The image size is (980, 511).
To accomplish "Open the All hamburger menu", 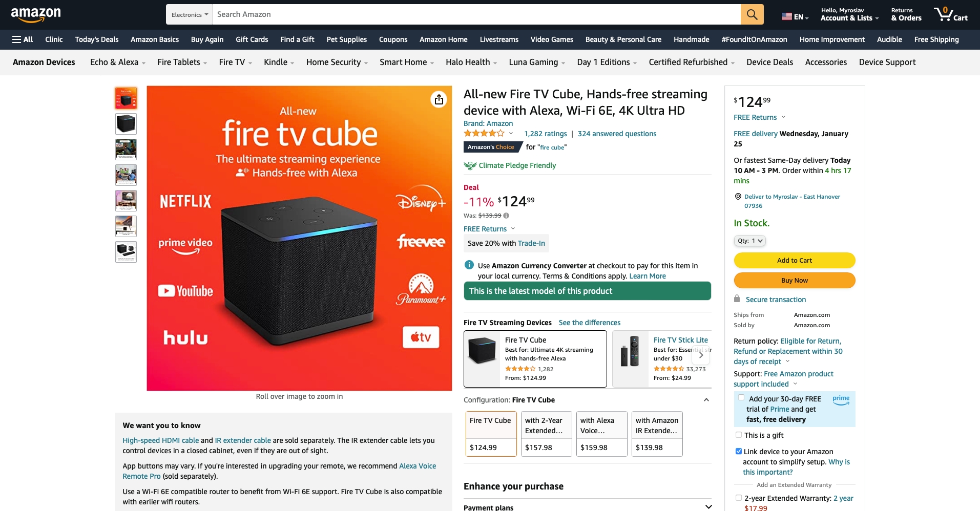I will coord(23,39).
